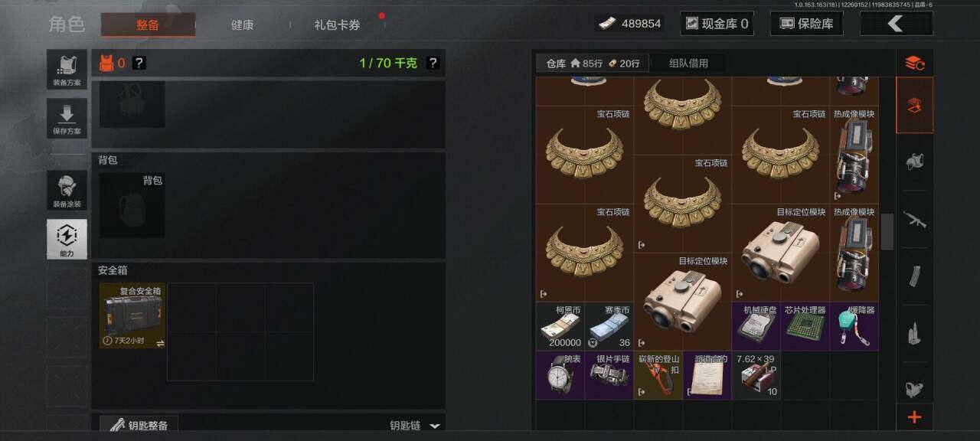
Task: Click the warehouse vertical scrollbar handle
Action: [887, 231]
